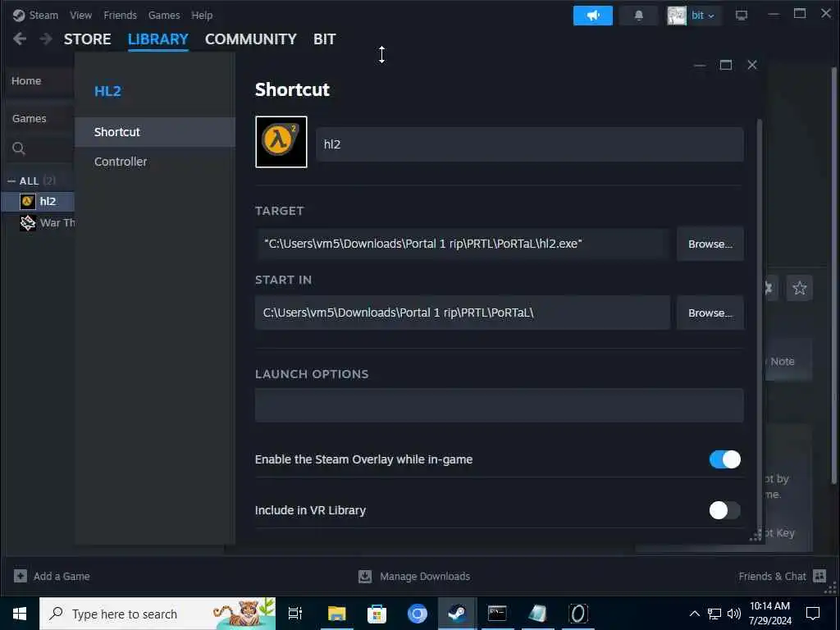
Task: Change the Half-Life 2 shortcut icon
Action: [x=281, y=142]
